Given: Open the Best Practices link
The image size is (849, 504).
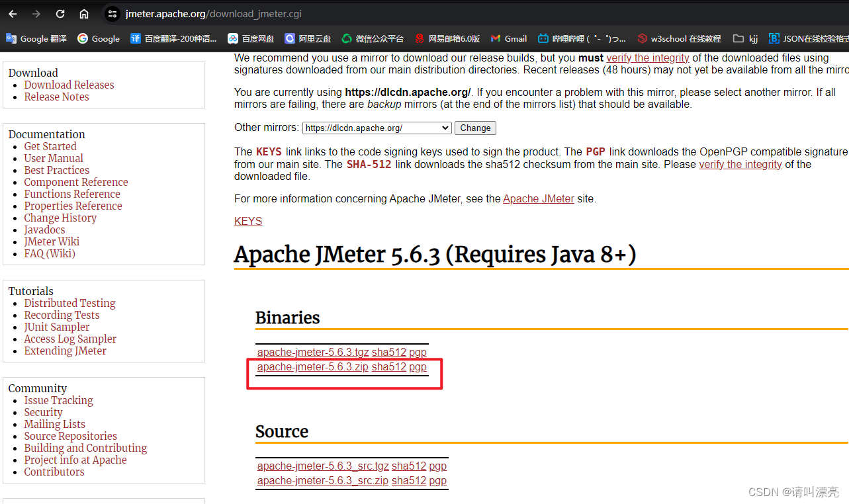Looking at the screenshot, I should (x=57, y=170).
